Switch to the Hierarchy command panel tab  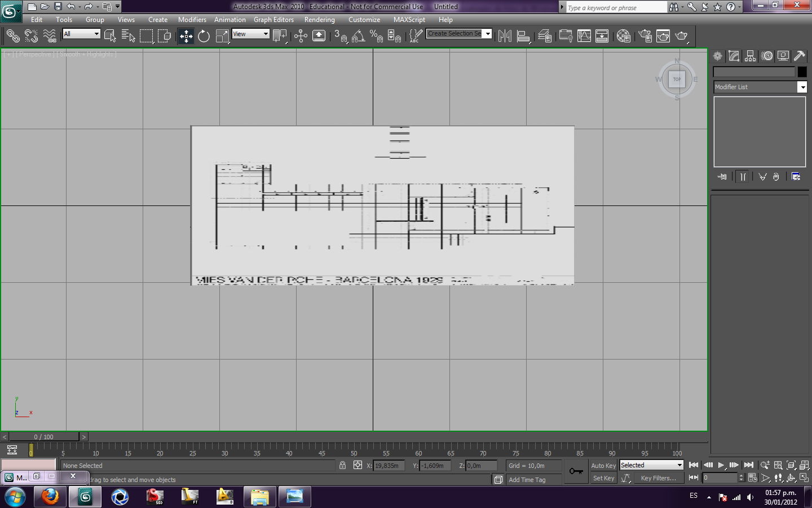[750, 56]
